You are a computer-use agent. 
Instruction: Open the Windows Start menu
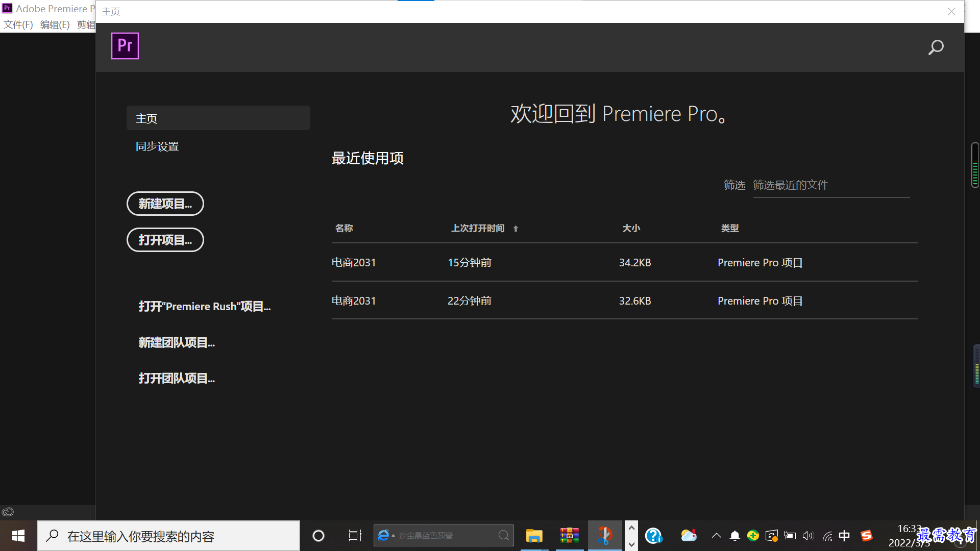18,536
